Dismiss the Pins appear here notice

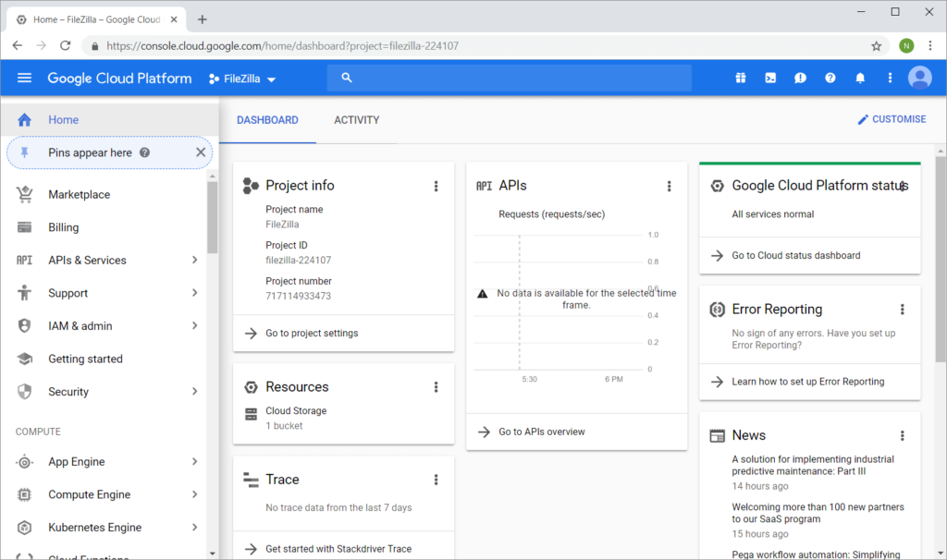(x=201, y=152)
